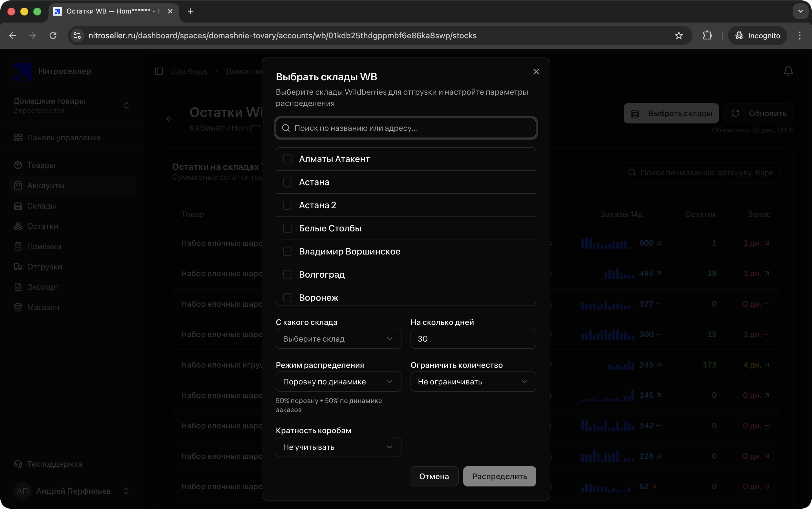Bookmark this page with star icon
The width and height of the screenshot is (812, 509).
(679, 36)
